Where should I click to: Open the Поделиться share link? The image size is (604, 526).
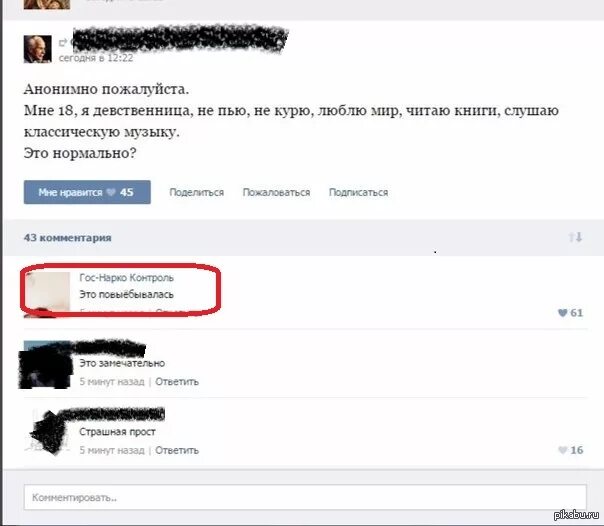click(196, 192)
